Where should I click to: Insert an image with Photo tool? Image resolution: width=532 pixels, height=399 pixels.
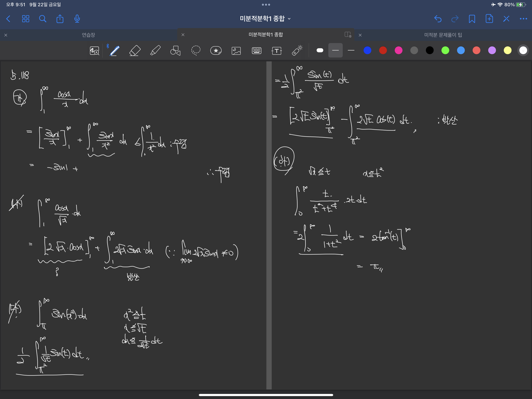(x=236, y=50)
